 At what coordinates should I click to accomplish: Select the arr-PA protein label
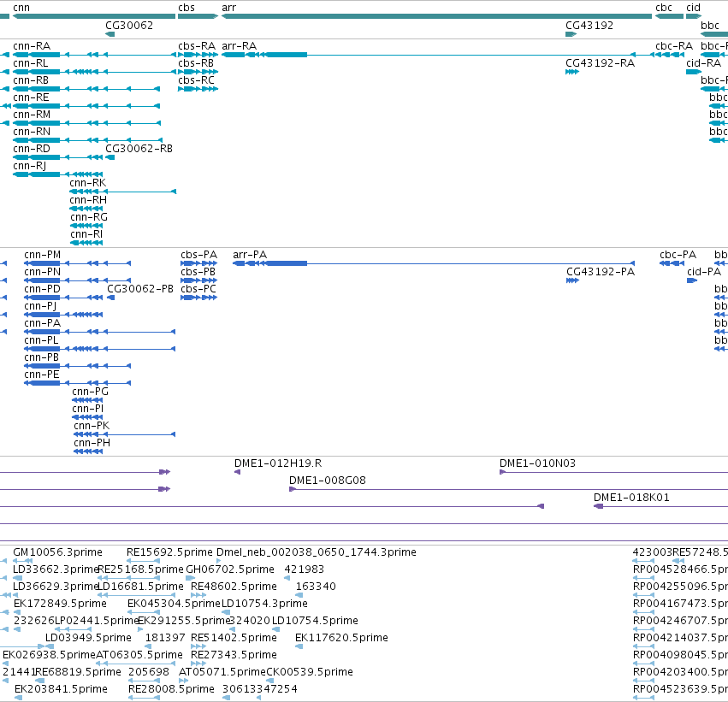(250, 255)
